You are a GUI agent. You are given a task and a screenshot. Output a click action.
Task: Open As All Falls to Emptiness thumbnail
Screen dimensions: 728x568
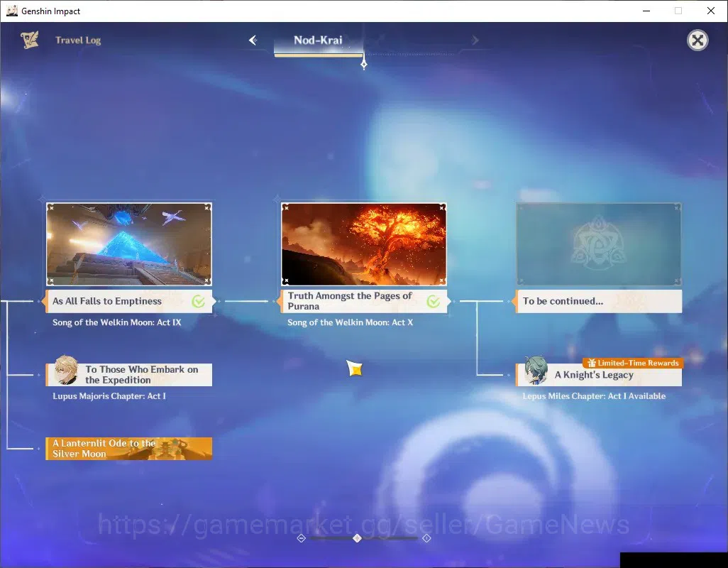tap(129, 244)
